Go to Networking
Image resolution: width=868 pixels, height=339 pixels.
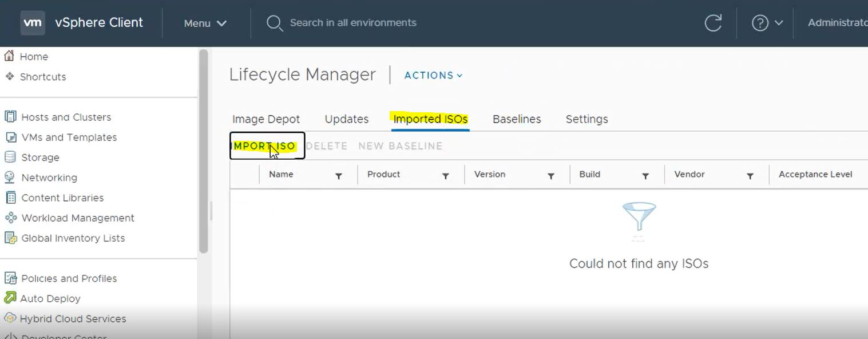tap(49, 178)
